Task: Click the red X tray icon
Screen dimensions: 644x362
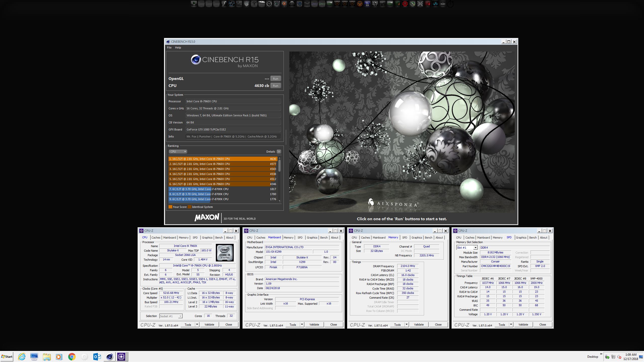Action: (x=619, y=357)
